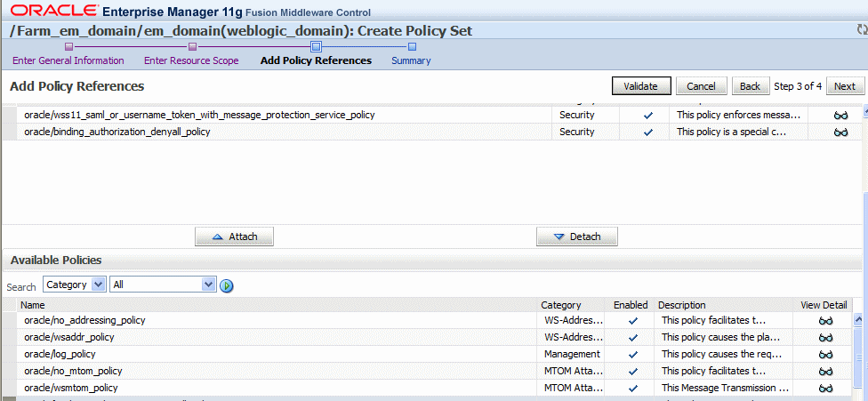
Task: Click the Validate button
Action: [x=641, y=86]
